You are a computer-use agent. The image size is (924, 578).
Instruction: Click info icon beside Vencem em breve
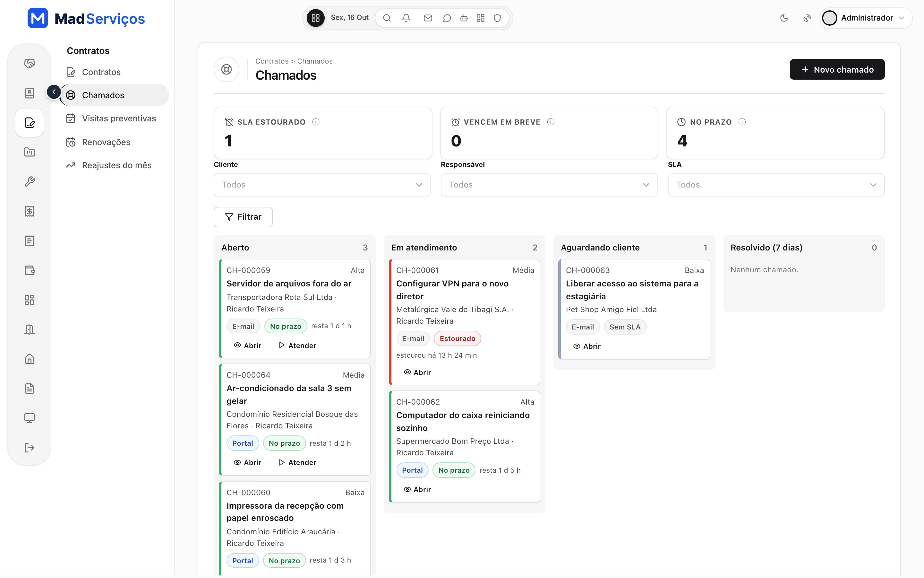pyautogui.click(x=551, y=122)
